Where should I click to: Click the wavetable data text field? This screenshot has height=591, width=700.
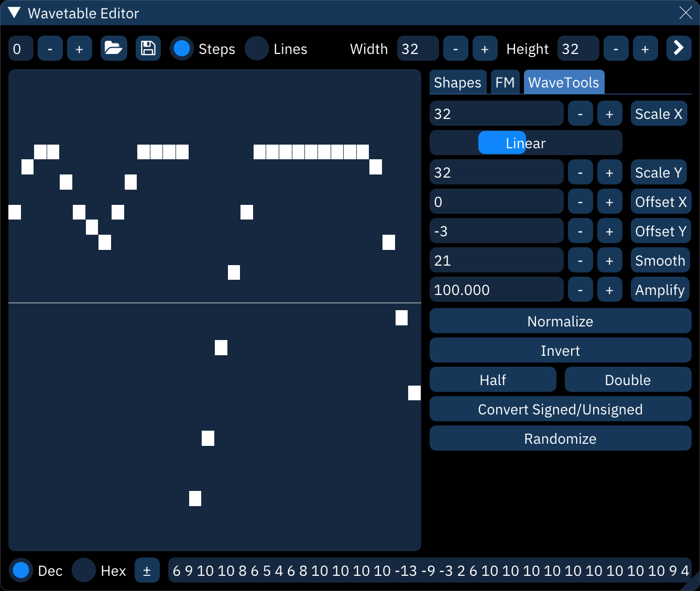430,571
